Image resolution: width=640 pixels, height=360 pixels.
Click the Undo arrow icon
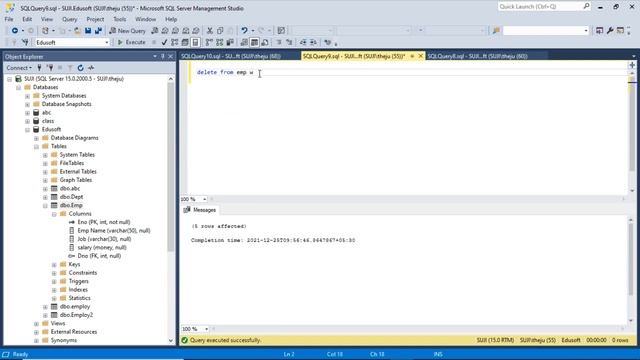point(244,31)
